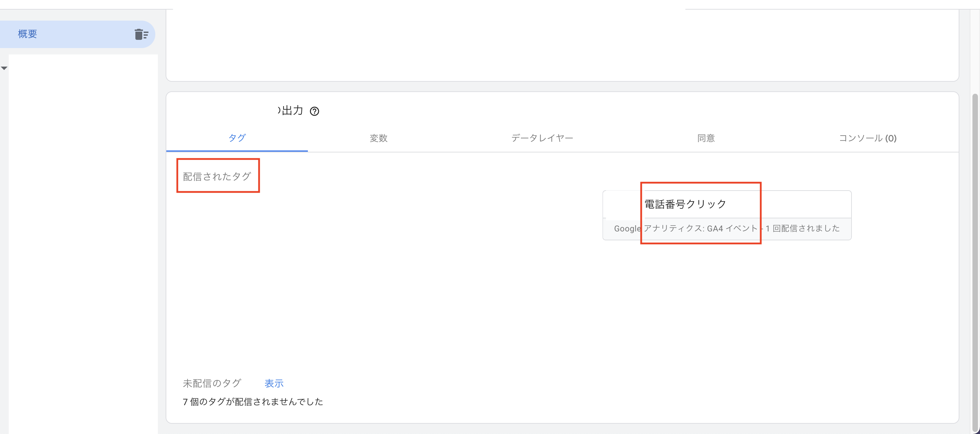Open the コンソール (0) tab
Viewport: 980px width, 434px height.
click(867, 138)
